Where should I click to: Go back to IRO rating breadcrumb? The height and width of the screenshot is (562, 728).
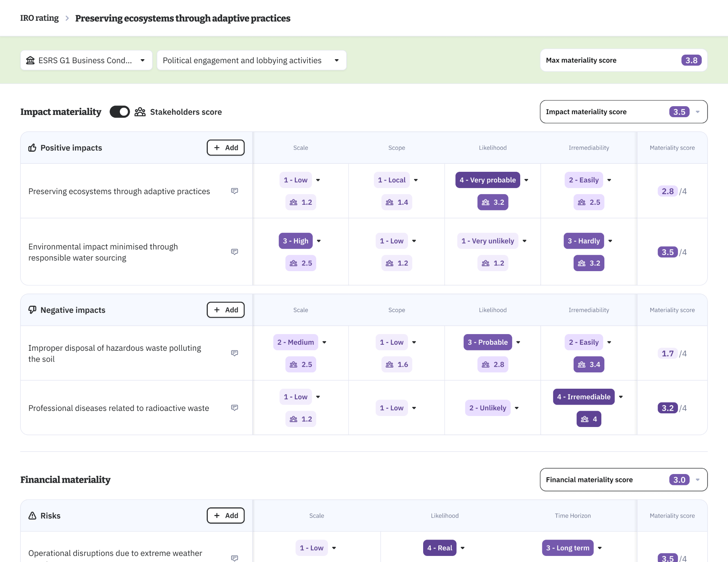click(39, 18)
